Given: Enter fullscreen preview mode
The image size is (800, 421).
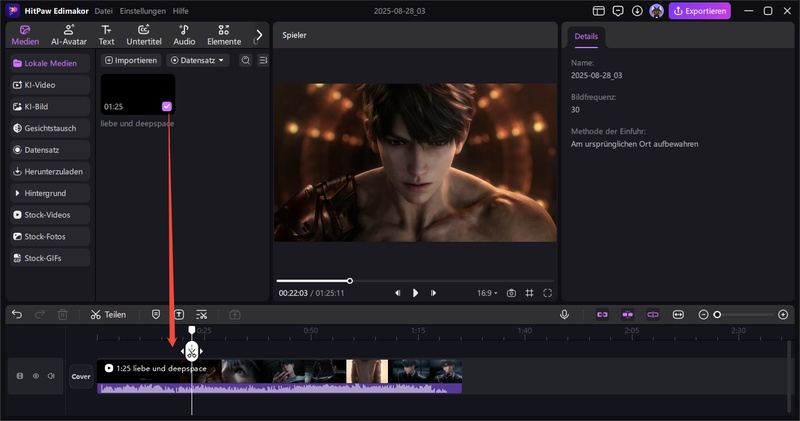Looking at the screenshot, I should point(547,293).
